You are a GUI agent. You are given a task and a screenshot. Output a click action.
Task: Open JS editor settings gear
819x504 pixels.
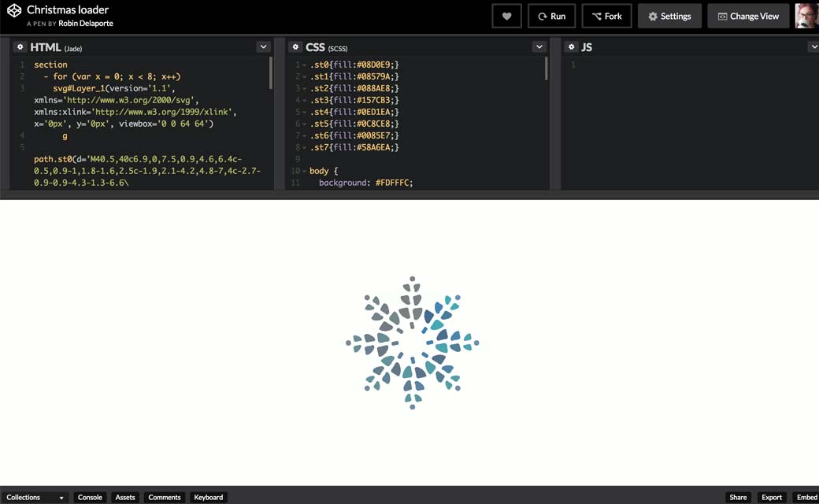572,47
